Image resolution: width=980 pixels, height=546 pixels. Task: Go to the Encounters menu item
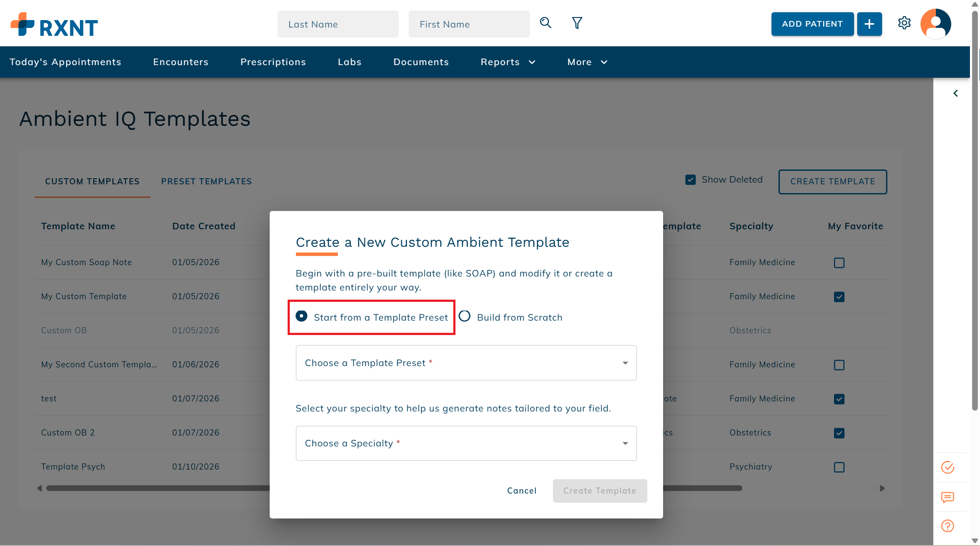[x=181, y=62]
